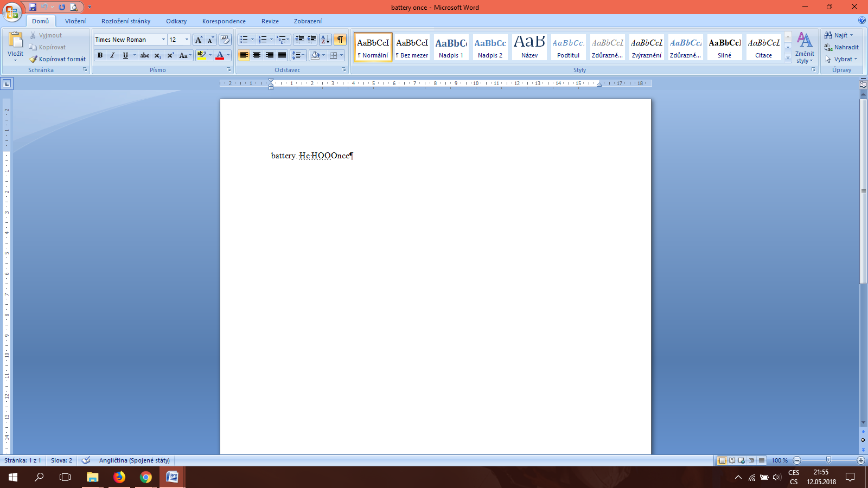This screenshot has height=488, width=868.
Task: Open File Explorer from the taskbar
Action: pos(93,477)
